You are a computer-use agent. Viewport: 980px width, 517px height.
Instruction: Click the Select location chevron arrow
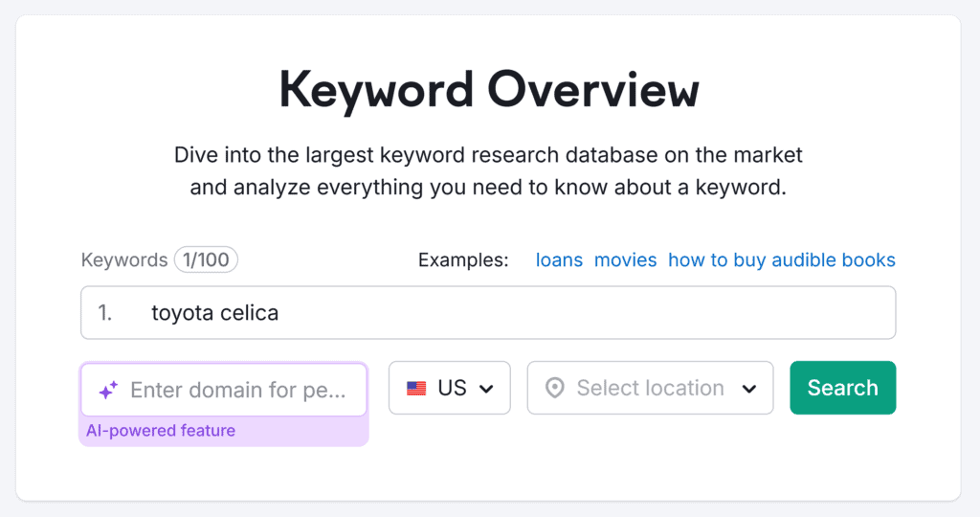(749, 389)
